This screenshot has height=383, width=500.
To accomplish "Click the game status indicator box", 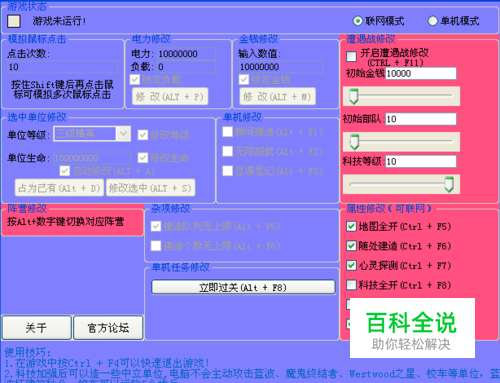I will [14, 21].
